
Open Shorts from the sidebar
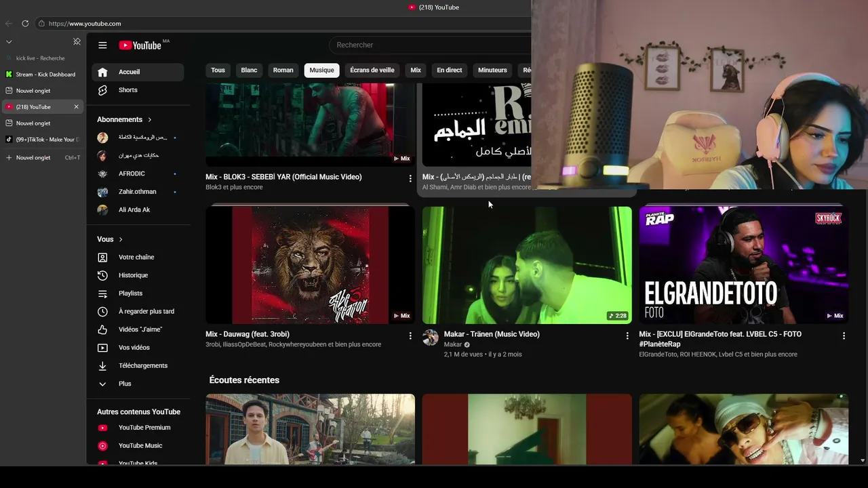(138, 90)
